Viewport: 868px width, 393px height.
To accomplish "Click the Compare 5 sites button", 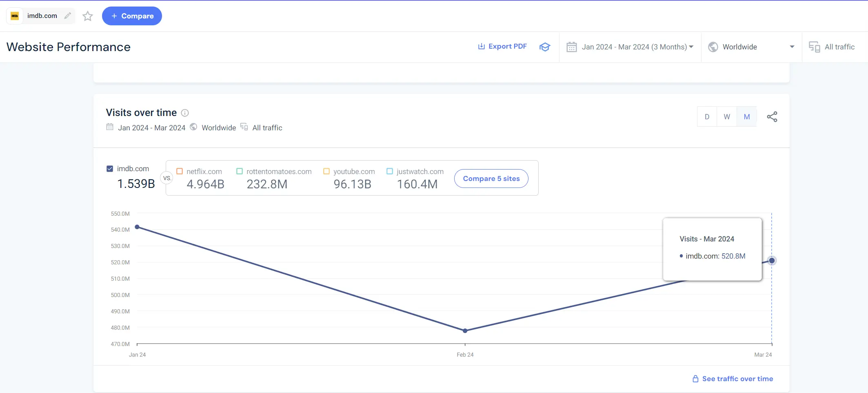I will click(x=491, y=179).
